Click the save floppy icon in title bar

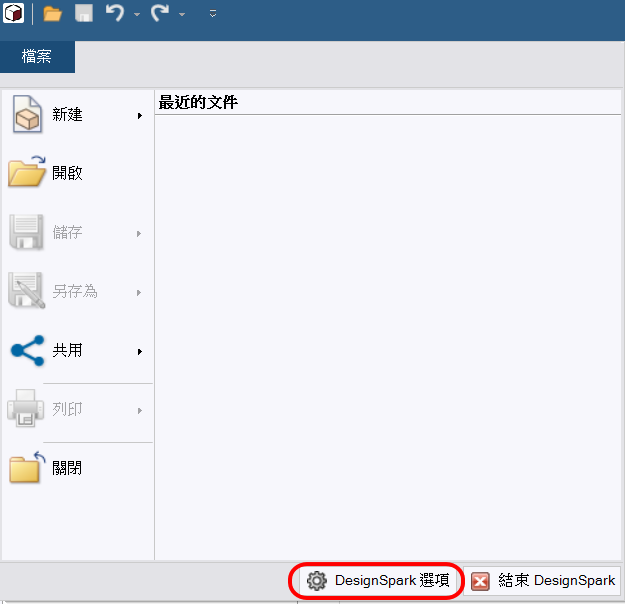(84, 13)
